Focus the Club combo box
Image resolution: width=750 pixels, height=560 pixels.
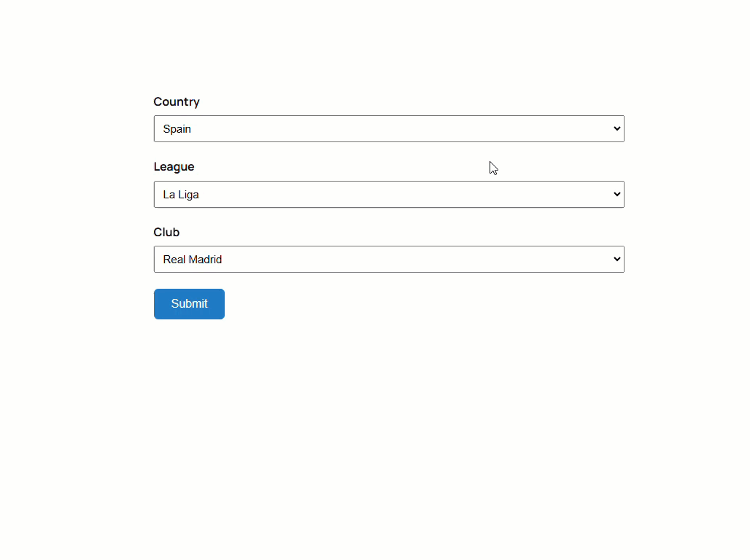389,259
